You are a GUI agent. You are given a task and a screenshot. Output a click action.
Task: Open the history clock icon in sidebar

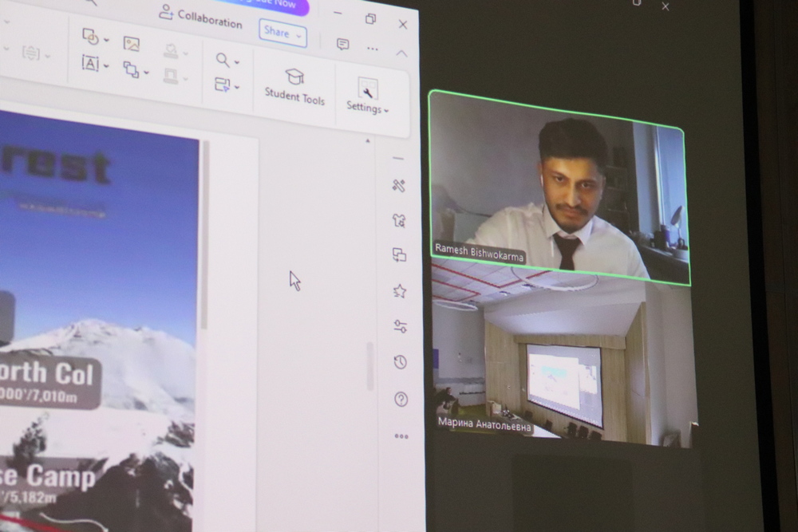[x=401, y=362]
